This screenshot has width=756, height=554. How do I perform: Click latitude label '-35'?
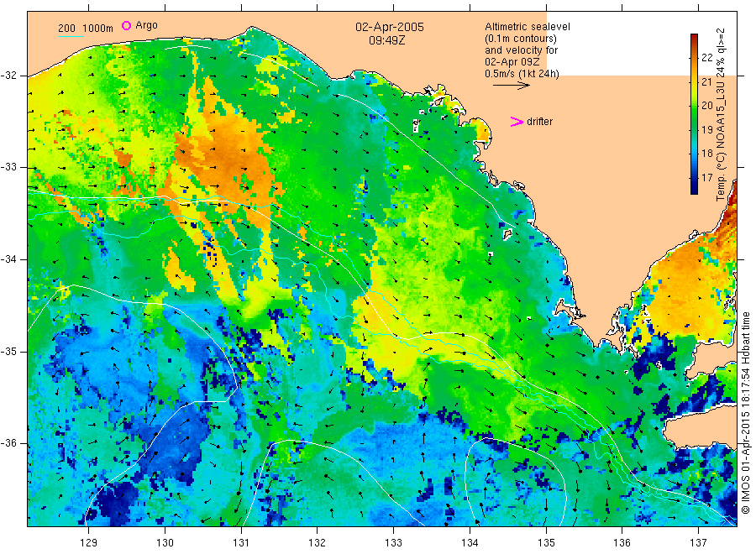pos(8,351)
